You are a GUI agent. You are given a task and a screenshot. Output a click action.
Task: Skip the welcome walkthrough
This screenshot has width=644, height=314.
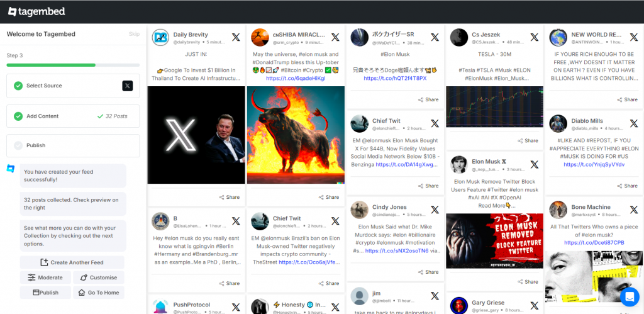[135, 34]
